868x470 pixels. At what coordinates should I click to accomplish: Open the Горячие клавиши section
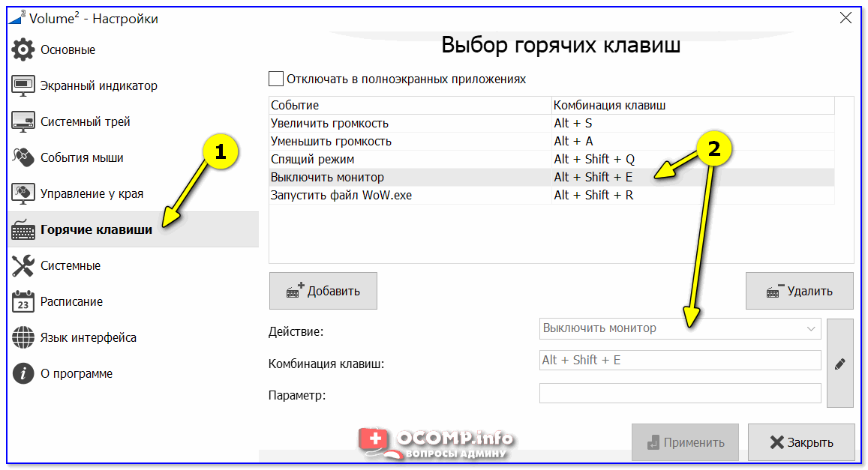pos(96,230)
